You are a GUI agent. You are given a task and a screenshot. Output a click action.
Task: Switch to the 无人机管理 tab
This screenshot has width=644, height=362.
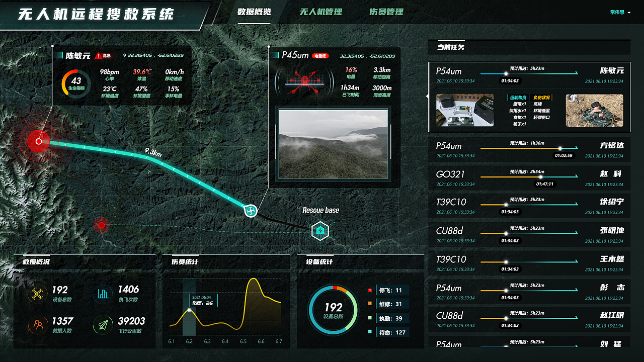tap(321, 12)
